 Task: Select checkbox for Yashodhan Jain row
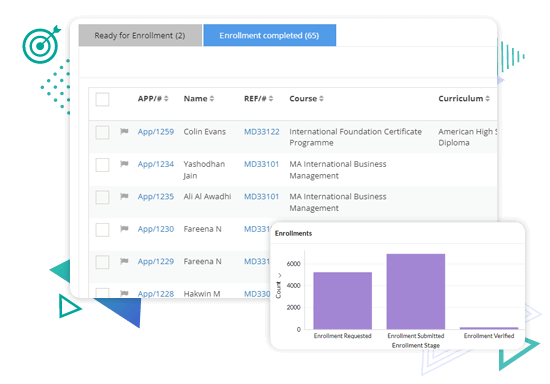[102, 165]
